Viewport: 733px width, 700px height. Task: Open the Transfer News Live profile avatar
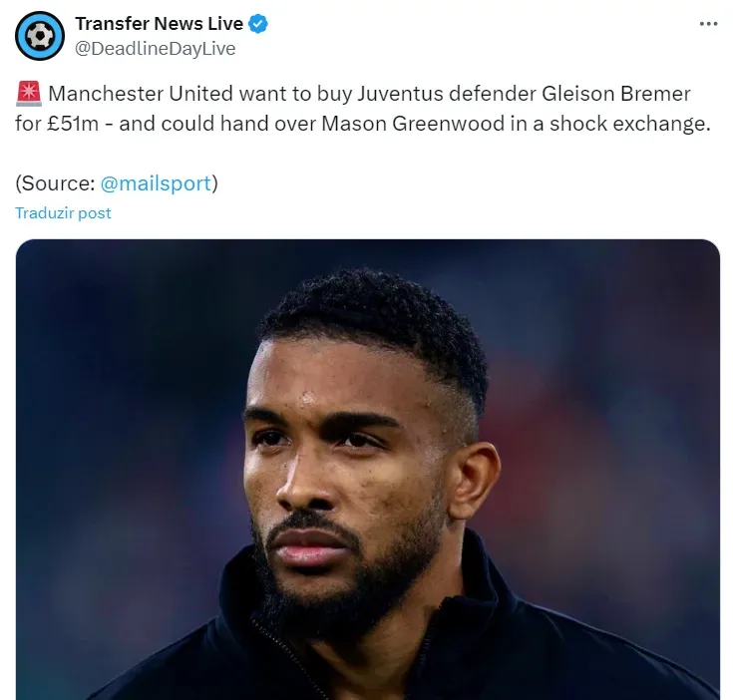click(40, 36)
